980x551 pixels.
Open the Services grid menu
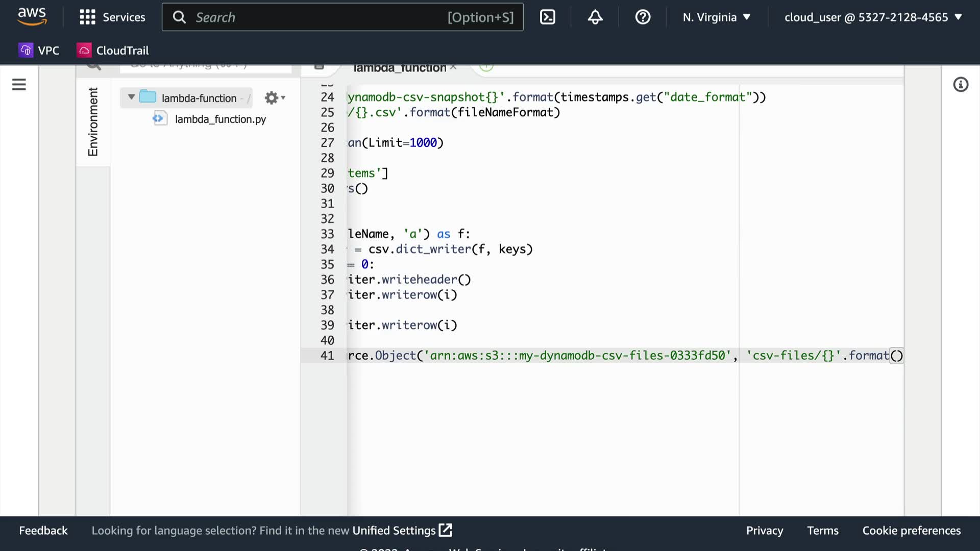coord(112,17)
